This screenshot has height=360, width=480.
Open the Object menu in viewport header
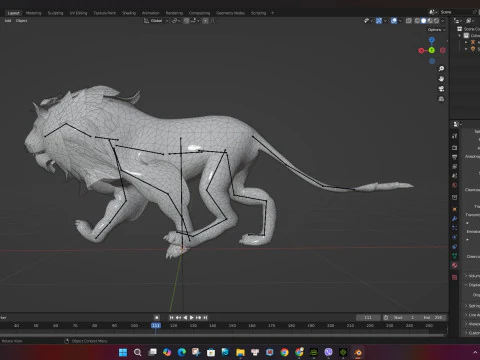pyautogui.click(x=21, y=21)
